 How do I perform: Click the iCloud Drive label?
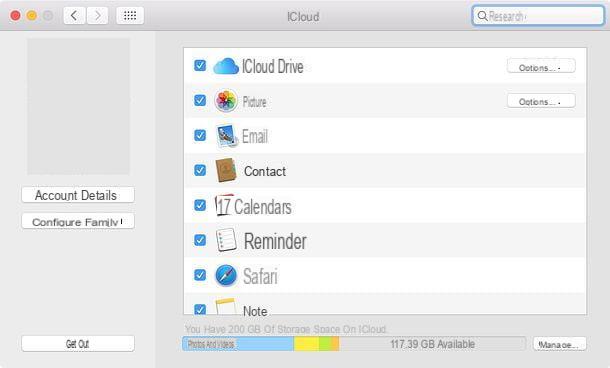273,66
